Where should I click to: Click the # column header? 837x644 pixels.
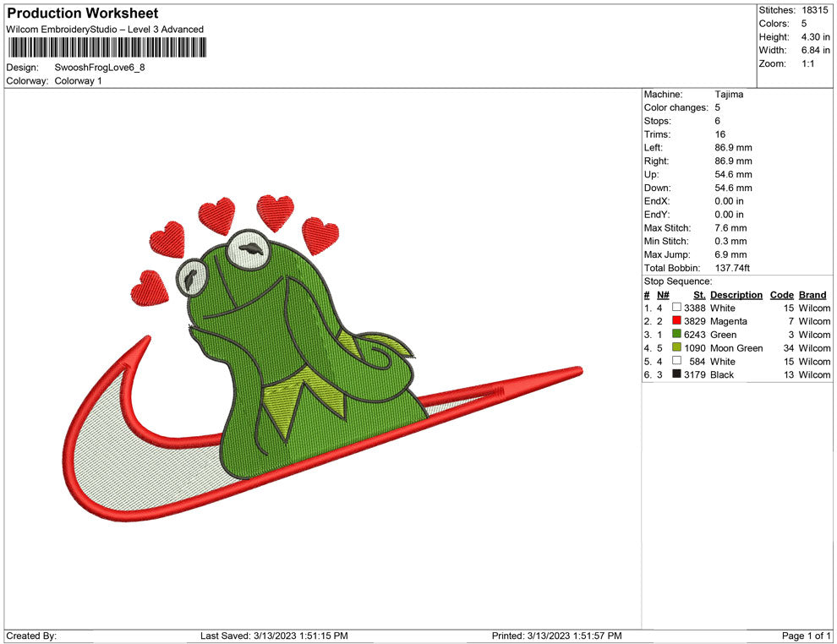coord(647,295)
